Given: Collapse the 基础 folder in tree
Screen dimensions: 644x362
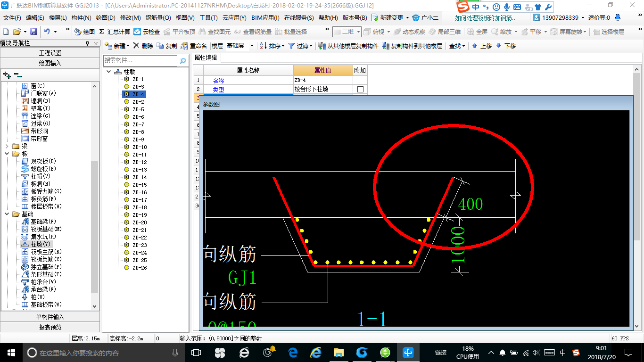Looking at the screenshot, I should (7, 214).
